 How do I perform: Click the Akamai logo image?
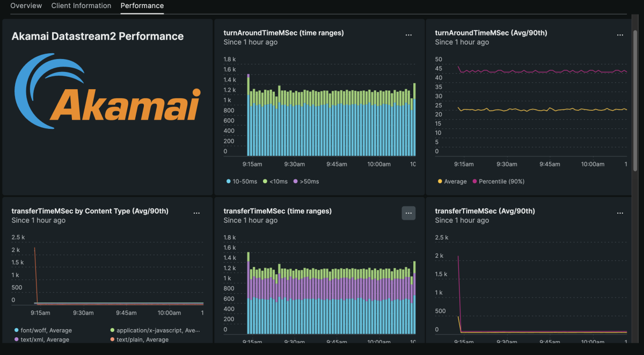pyautogui.click(x=107, y=91)
